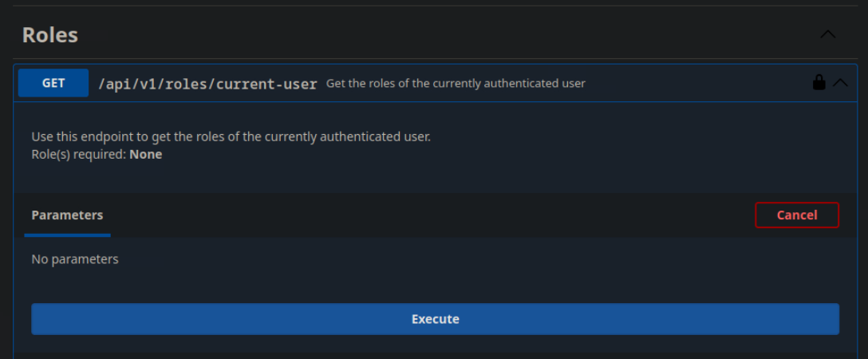The image size is (868, 359).
Task: Click the 'Role(s) required' label
Action: click(78, 155)
